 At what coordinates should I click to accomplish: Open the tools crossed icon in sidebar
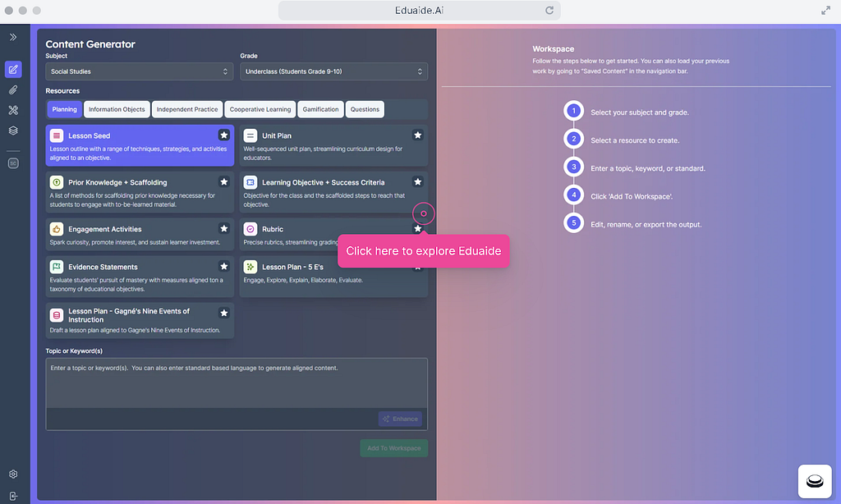13,110
